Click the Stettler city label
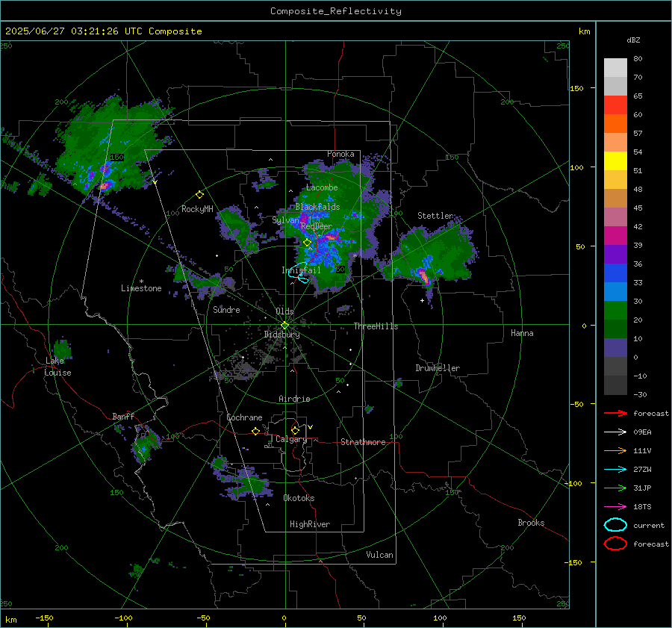 [x=435, y=216]
